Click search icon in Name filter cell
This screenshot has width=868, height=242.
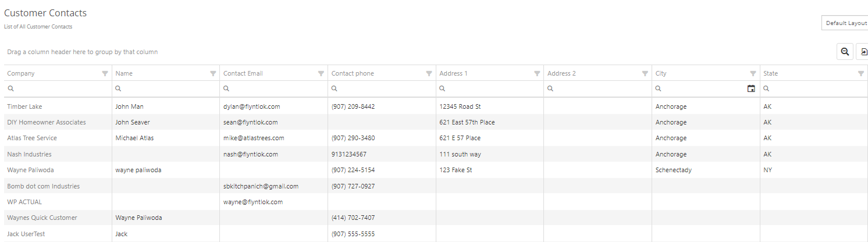pos(118,89)
